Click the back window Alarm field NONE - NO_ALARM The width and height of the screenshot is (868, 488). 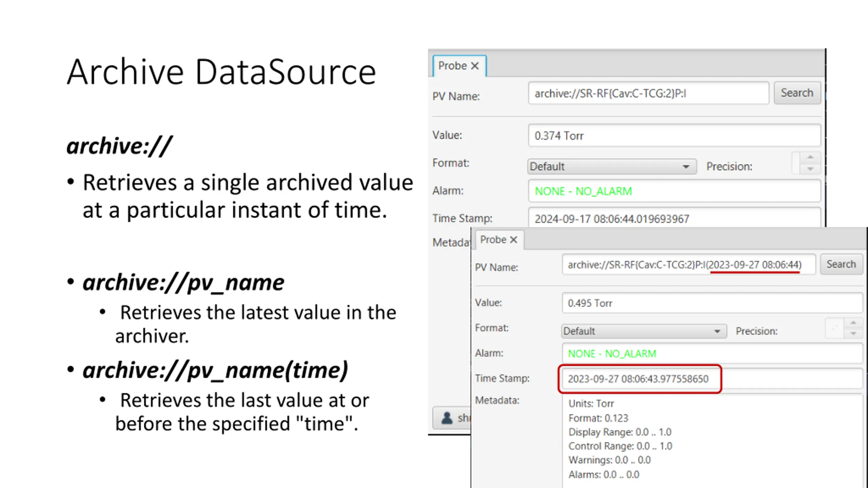pyautogui.click(x=674, y=191)
